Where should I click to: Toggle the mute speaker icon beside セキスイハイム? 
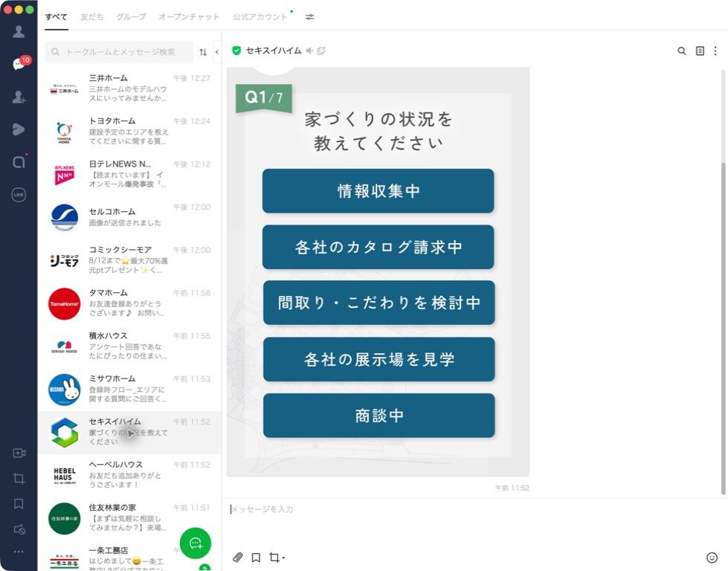click(309, 51)
